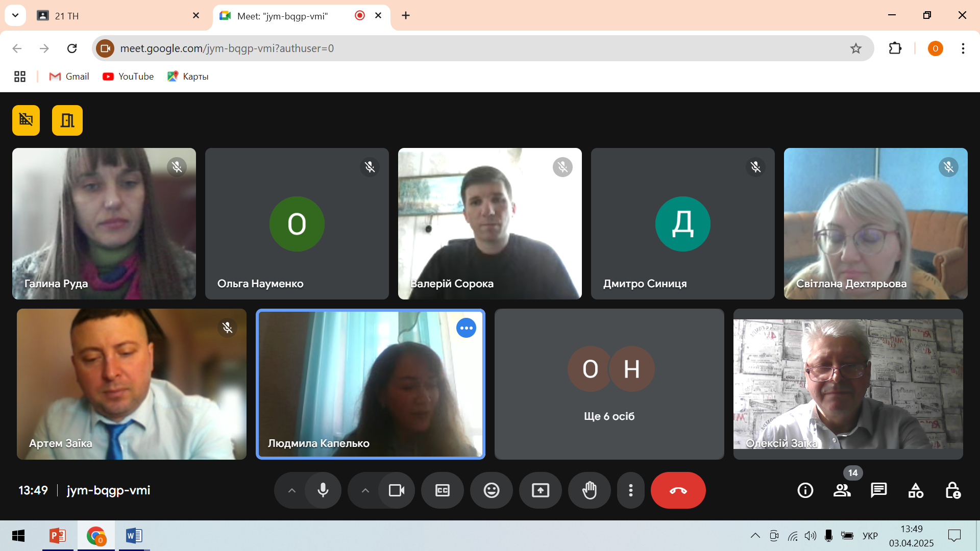Open the YouTube bookmark
Image resolution: width=980 pixels, height=551 pixels.
coord(128,77)
